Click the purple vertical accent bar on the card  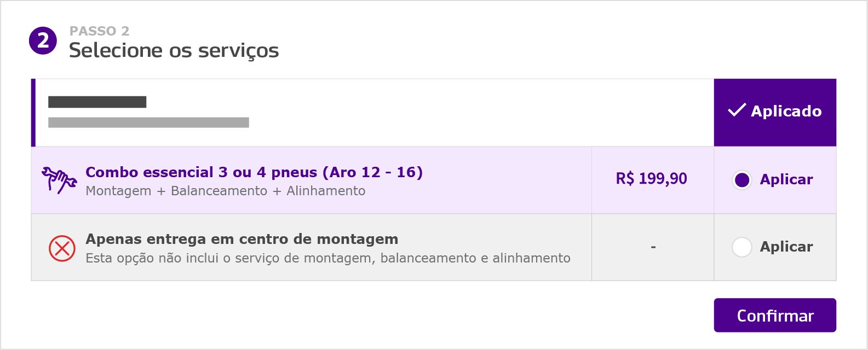click(33, 112)
